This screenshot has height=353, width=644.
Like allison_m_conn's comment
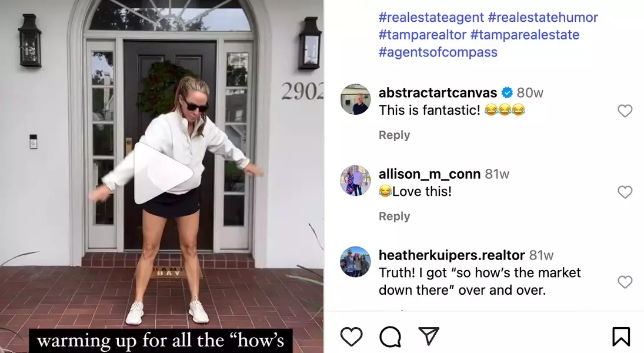coord(625,192)
